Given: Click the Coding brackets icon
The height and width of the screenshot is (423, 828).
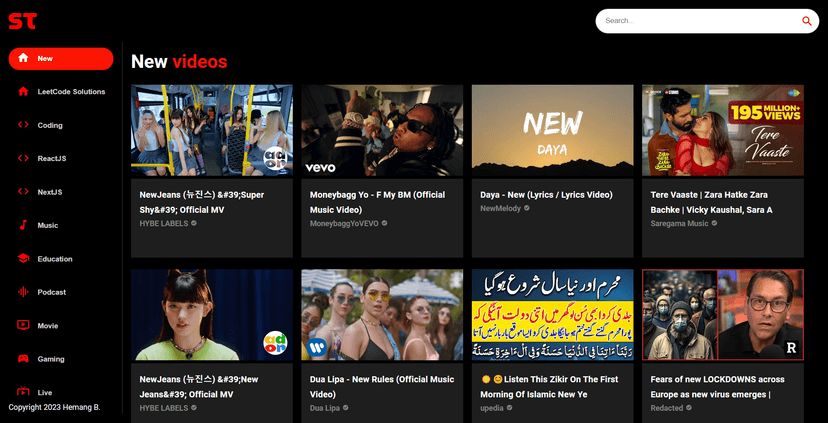Looking at the screenshot, I should tap(23, 125).
